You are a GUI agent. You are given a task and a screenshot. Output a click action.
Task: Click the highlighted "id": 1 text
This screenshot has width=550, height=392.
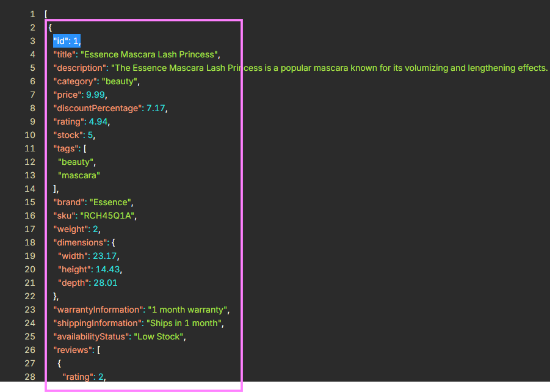coord(67,41)
